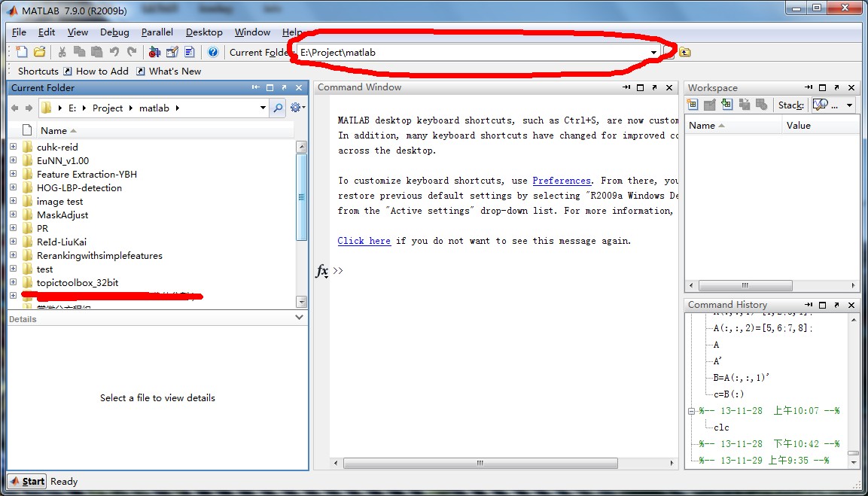This screenshot has width=868, height=496.
Task: Click the 'Click here' link
Action: 364,241
